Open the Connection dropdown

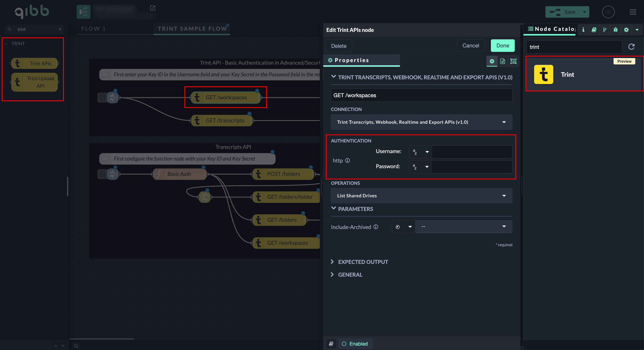(421, 122)
